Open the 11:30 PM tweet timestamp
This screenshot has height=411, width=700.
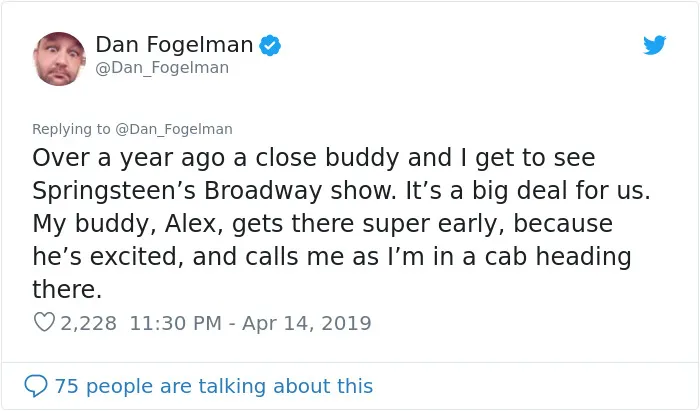(175, 323)
